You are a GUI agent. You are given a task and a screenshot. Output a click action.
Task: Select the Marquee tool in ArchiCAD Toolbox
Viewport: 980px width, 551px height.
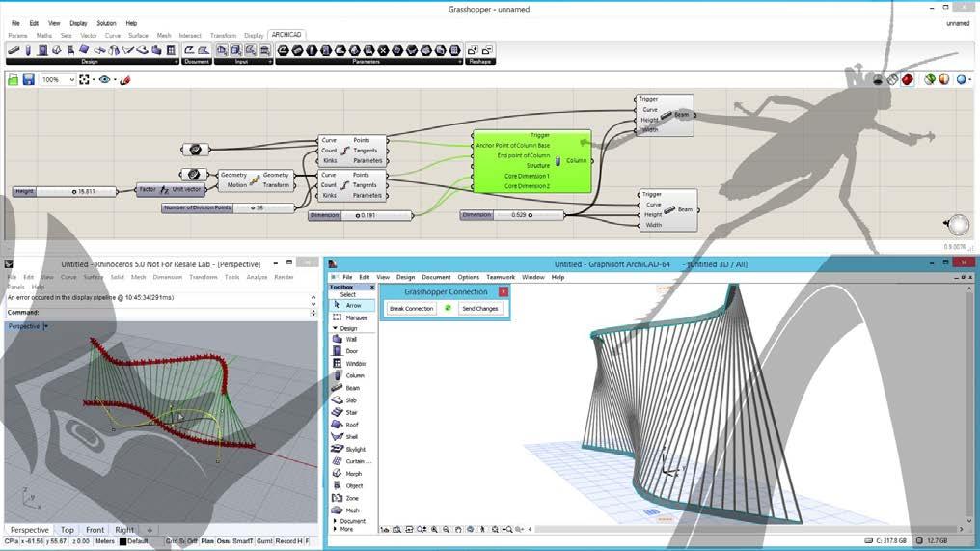(352, 317)
